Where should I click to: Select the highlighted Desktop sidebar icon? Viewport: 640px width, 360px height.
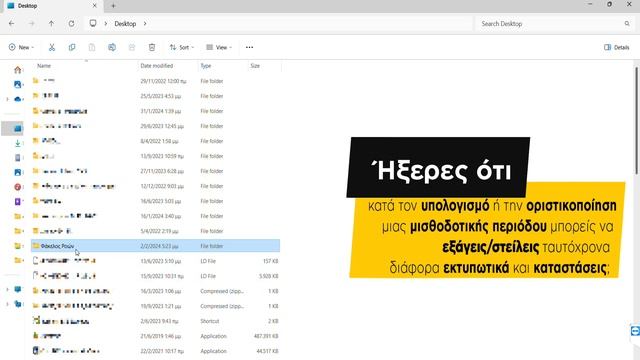[18, 129]
